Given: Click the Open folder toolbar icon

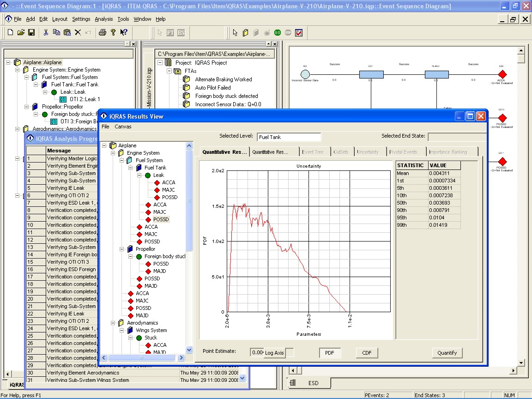Looking at the screenshot, I should click(21, 33).
